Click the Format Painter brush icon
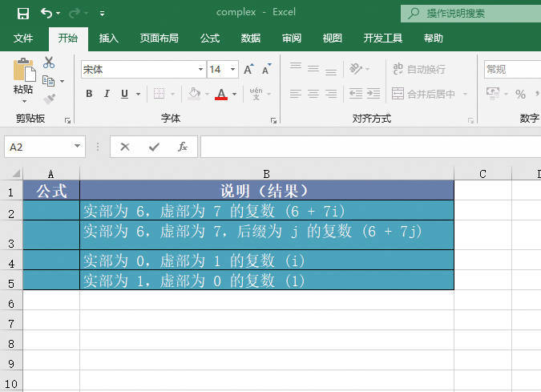This screenshot has width=541, height=392. [x=49, y=99]
